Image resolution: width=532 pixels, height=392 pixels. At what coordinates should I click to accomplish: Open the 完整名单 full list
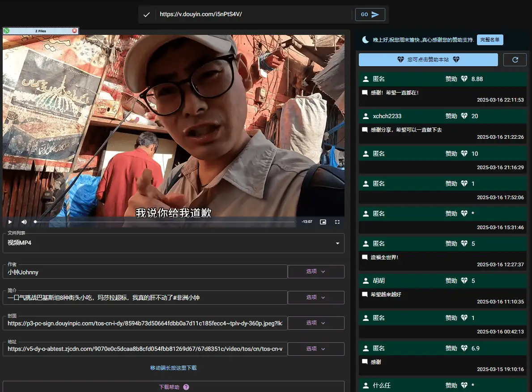pyautogui.click(x=490, y=40)
